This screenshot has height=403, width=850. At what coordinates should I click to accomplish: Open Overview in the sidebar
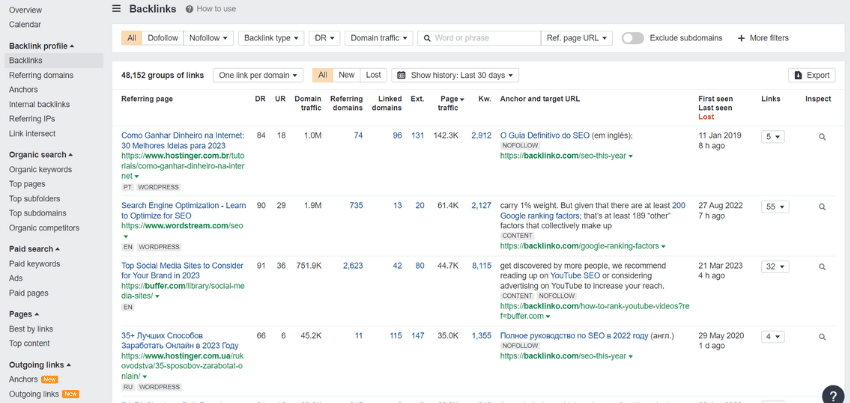tap(25, 10)
